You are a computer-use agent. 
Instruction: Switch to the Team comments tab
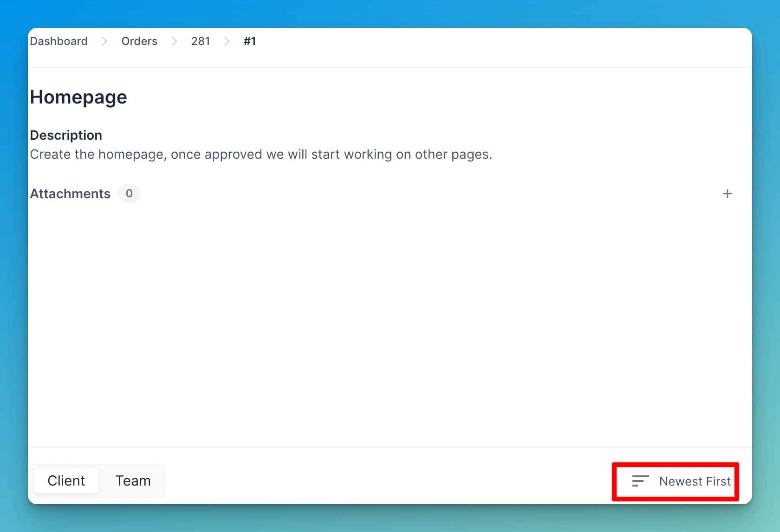133,480
